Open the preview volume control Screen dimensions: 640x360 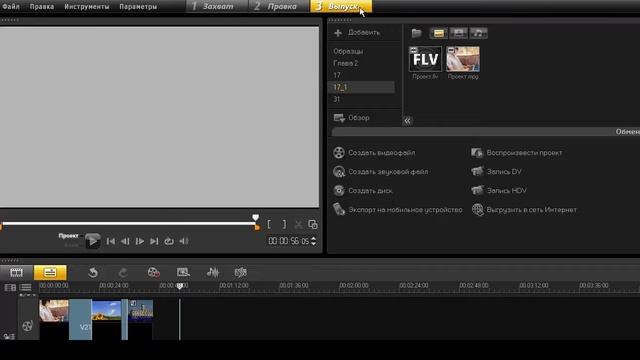click(x=184, y=241)
